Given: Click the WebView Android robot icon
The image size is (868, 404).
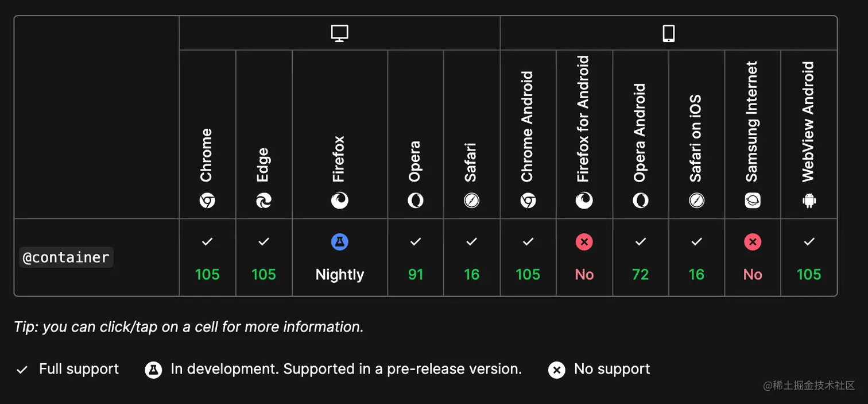Looking at the screenshot, I should coord(809,201).
